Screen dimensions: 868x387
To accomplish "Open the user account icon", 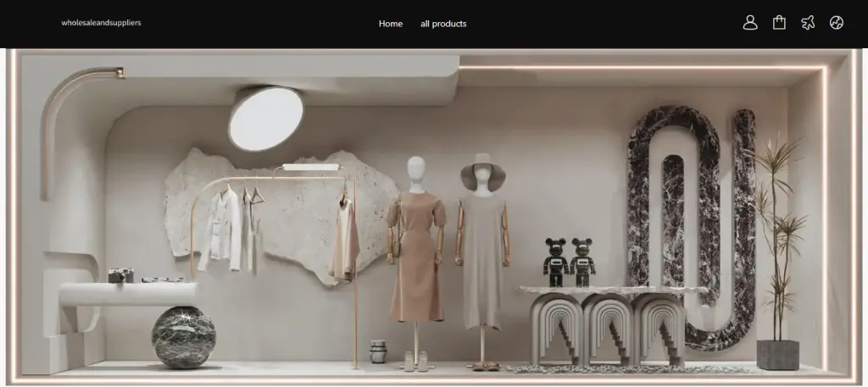I will pyautogui.click(x=749, y=23).
